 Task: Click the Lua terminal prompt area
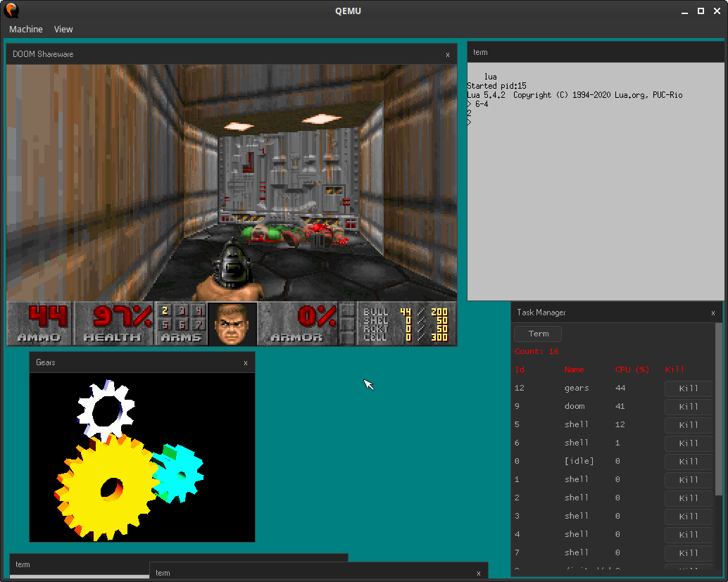pos(469,122)
